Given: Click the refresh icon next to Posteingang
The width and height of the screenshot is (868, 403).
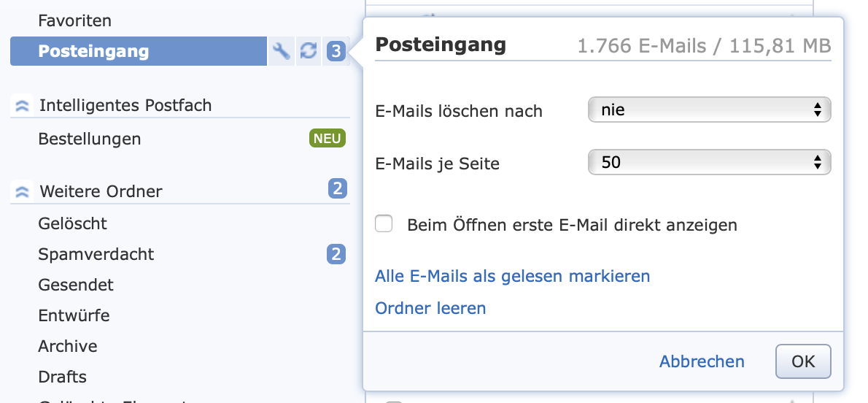Looking at the screenshot, I should (x=309, y=51).
